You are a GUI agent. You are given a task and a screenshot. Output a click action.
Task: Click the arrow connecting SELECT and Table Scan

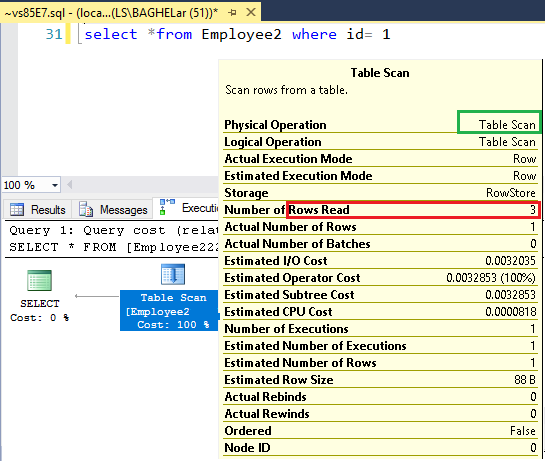coord(97,296)
